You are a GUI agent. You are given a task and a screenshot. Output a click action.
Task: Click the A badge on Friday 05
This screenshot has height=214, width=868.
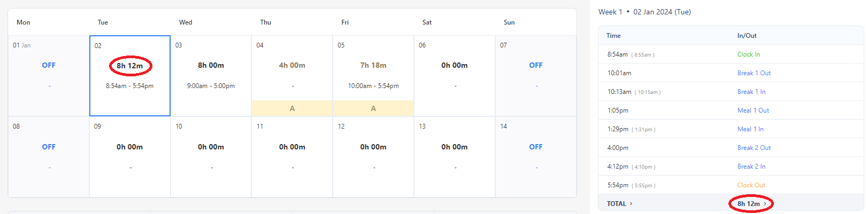373,108
